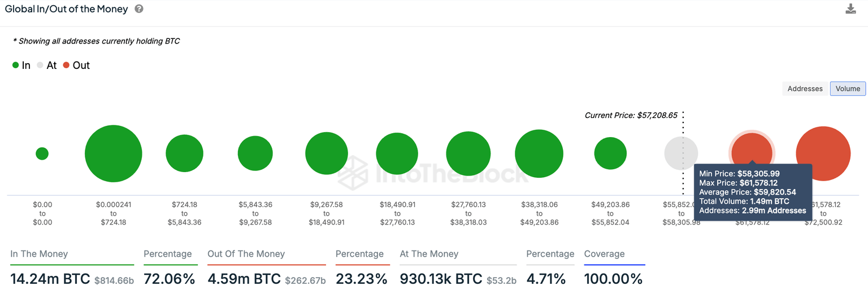Click the $38,318.06 to $49,203.86 bubble
868x294 pixels.
539,153
